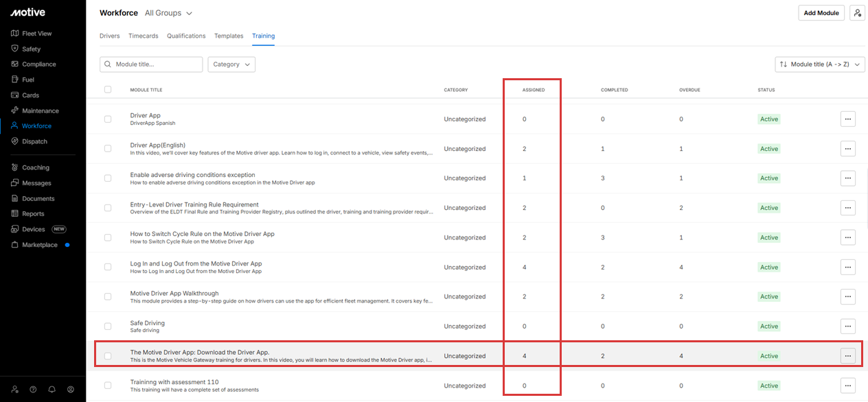The width and height of the screenshot is (868, 402).
Task: Click the user profile icon at bottom
Action: click(x=70, y=389)
